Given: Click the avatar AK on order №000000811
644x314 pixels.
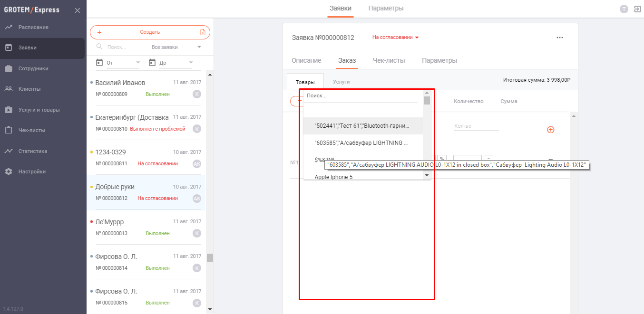Looking at the screenshot, I should [x=197, y=163].
